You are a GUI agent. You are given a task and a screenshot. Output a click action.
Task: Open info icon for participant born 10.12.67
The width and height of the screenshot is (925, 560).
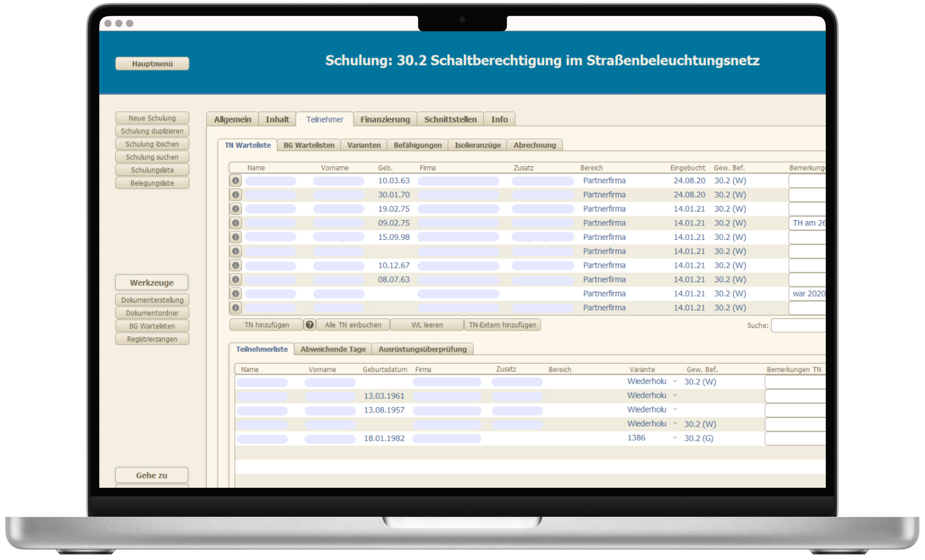[235, 265]
